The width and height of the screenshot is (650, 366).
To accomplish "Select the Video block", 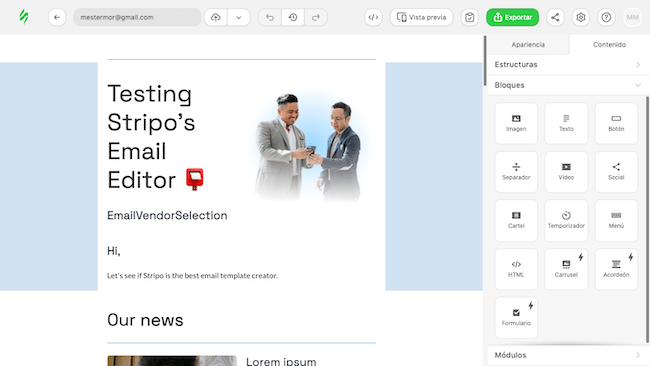I will pos(566,172).
